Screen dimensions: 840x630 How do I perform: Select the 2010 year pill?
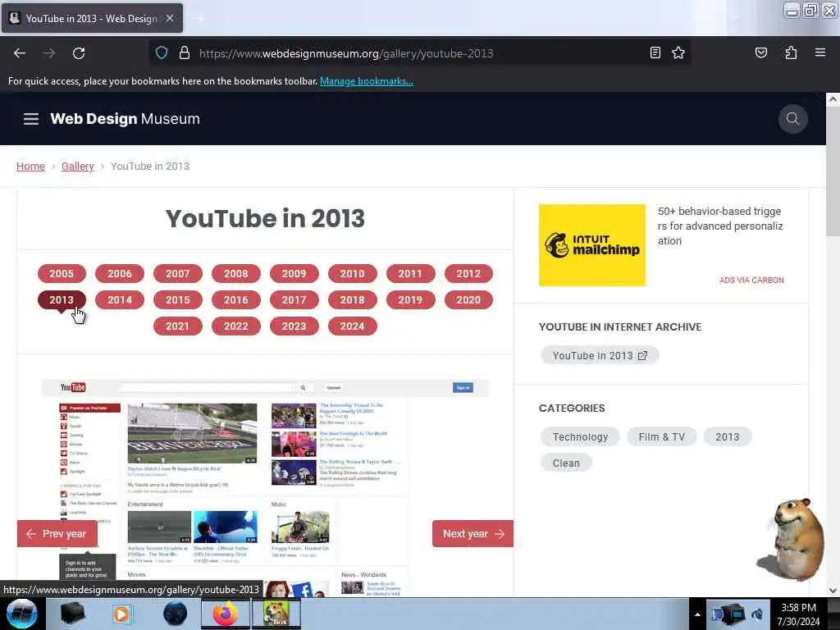tap(352, 274)
